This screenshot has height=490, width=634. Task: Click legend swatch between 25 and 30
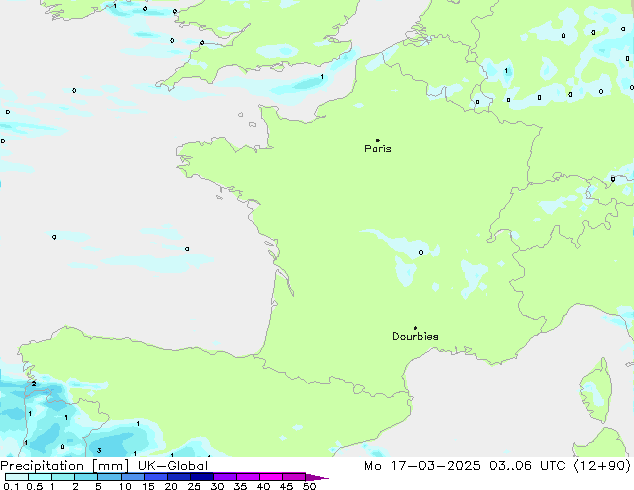202,477
